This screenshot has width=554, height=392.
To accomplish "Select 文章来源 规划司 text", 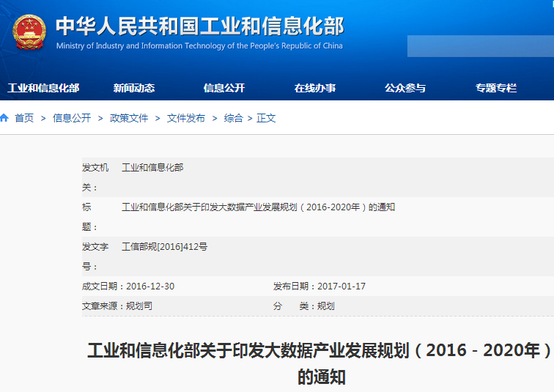I will pyautogui.click(x=117, y=306).
